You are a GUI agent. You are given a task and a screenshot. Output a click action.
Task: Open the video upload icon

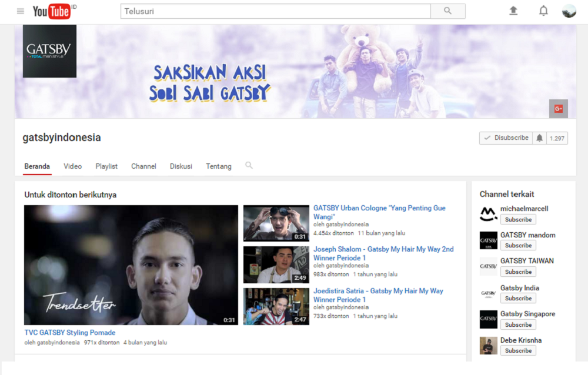(513, 11)
